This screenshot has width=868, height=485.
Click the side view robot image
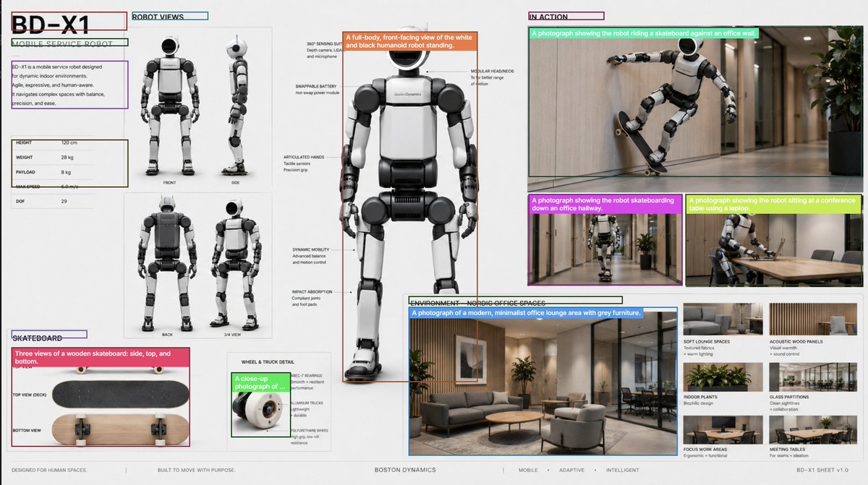tap(236, 105)
